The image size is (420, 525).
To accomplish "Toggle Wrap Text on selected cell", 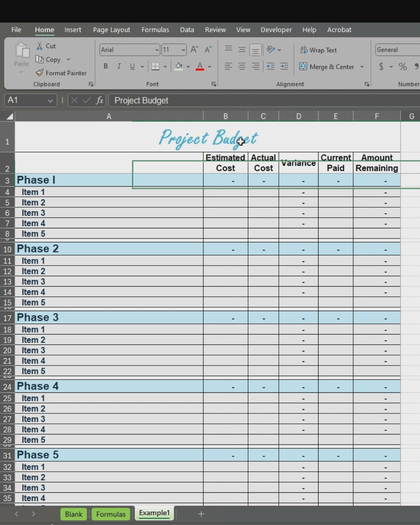I will [318, 50].
